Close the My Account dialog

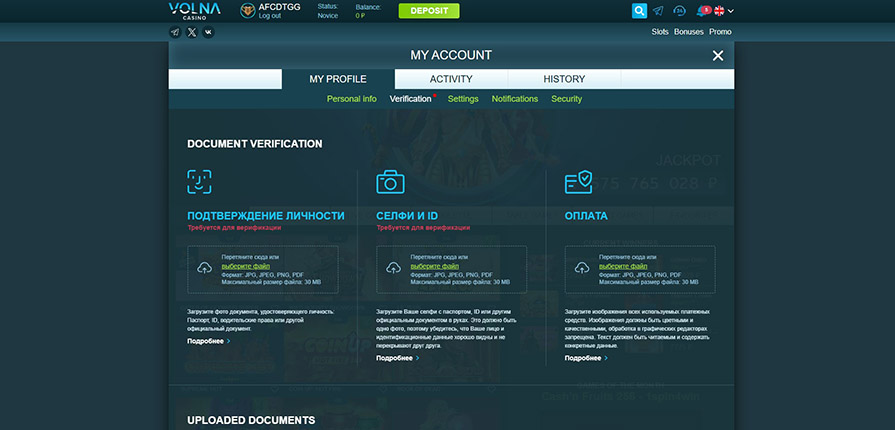pos(717,56)
